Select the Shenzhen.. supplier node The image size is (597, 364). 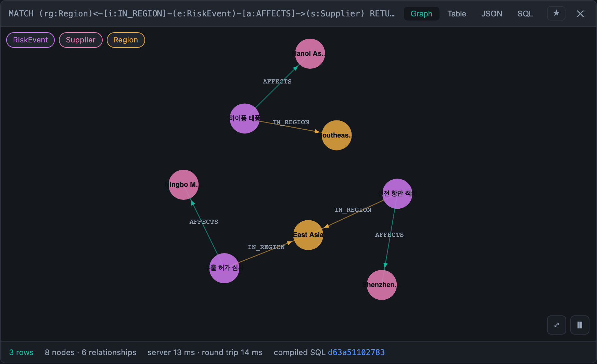click(382, 285)
